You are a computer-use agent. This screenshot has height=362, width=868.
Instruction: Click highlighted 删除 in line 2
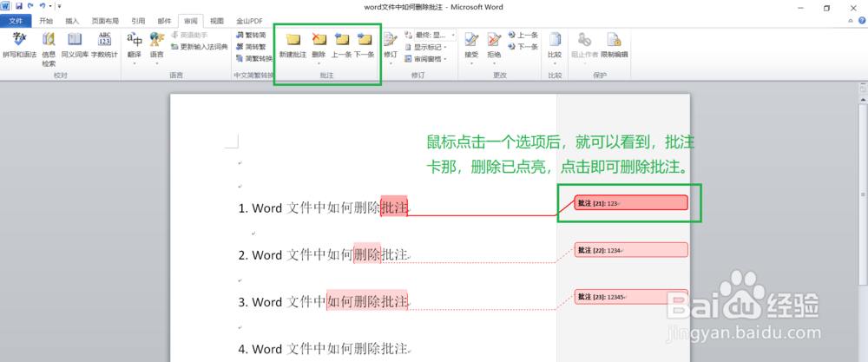coord(367,255)
